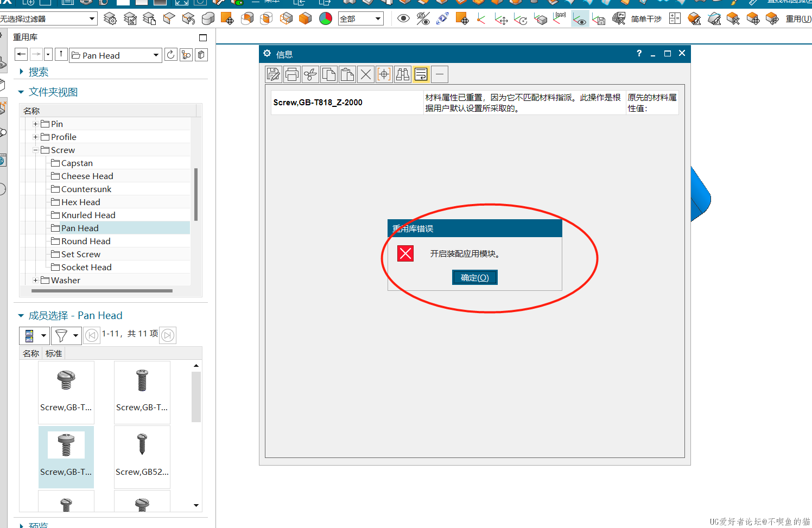Click the folder tree horizontal scrollbar
812x528 pixels.
[102, 291]
